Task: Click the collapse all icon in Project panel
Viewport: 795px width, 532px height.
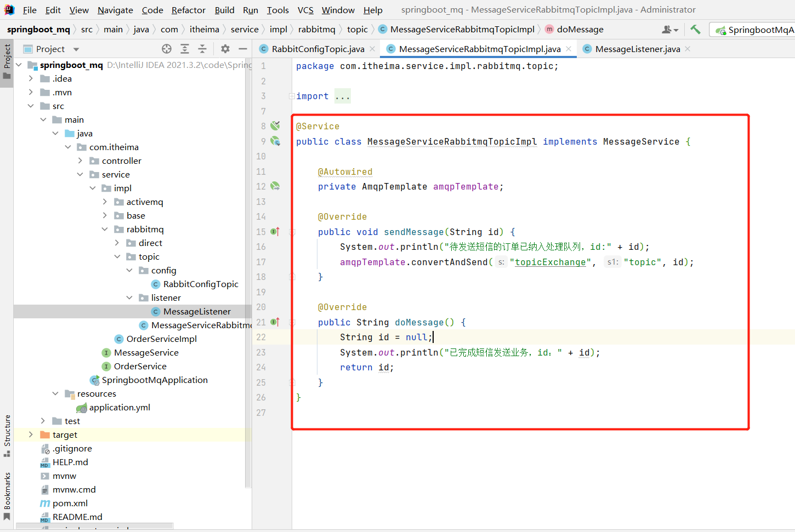Action: (202, 49)
